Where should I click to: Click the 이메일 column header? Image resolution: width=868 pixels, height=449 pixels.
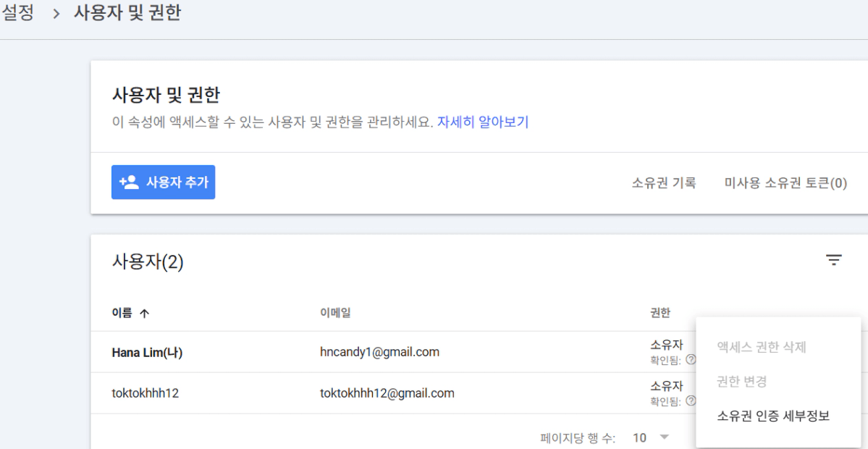335,313
